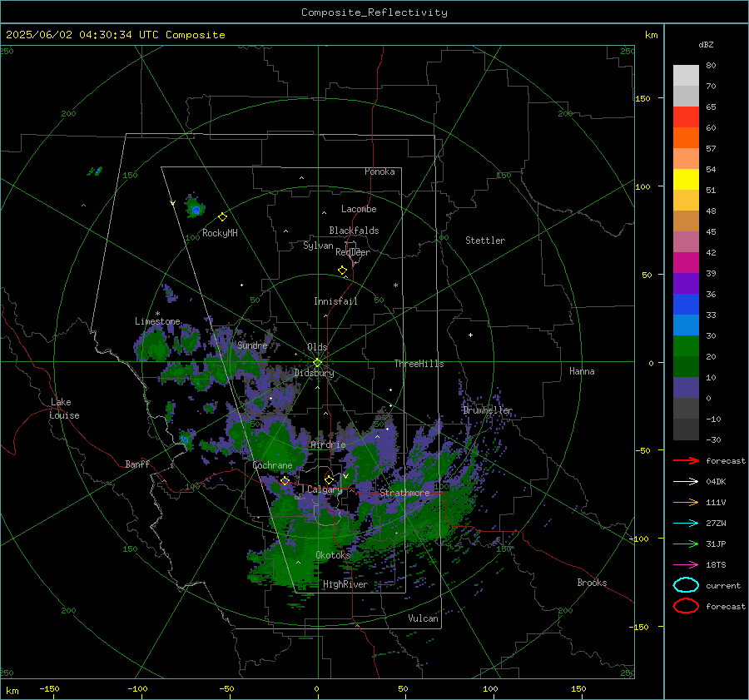Click the Ponoka city label
Image resolution: width=749 pixels, height=700 pixels.
[379, 171]
